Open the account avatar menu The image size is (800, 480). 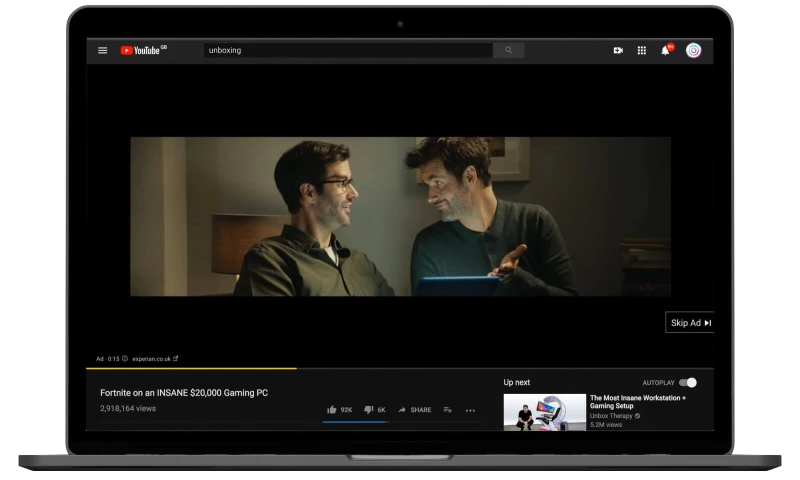693,50
